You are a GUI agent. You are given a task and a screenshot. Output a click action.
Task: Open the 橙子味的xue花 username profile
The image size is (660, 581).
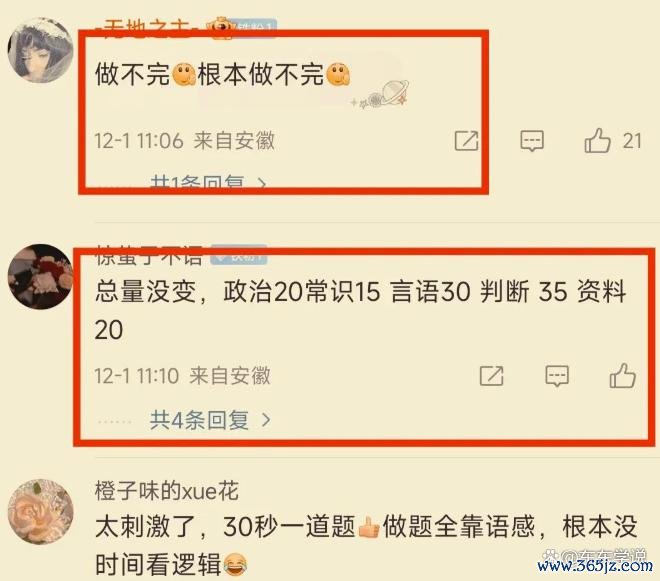coord(167,491)
